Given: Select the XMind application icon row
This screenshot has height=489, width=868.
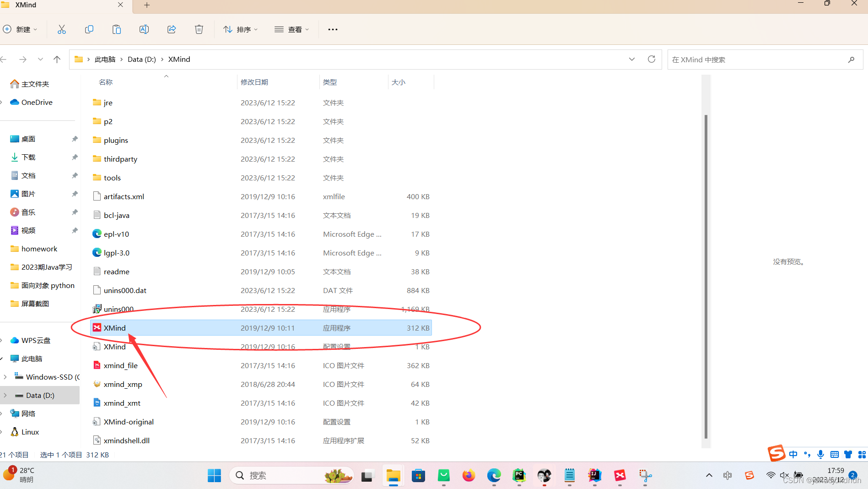Looking at the screenshot, I should pos(260,328).
